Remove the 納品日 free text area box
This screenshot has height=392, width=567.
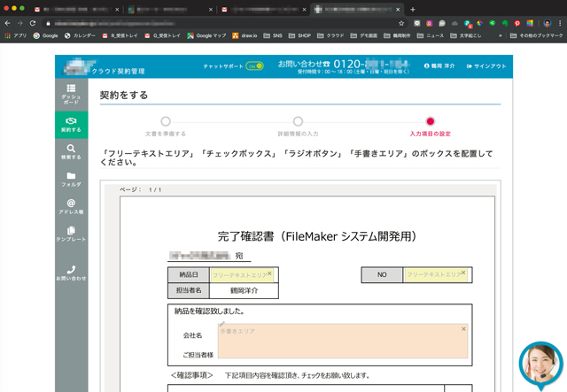[x=269, y=273]
